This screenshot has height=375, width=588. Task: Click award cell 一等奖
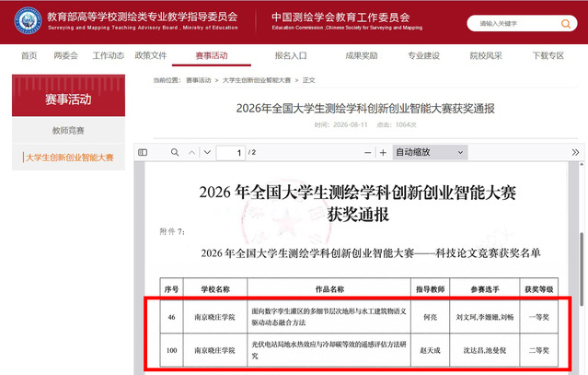[539, 317]
